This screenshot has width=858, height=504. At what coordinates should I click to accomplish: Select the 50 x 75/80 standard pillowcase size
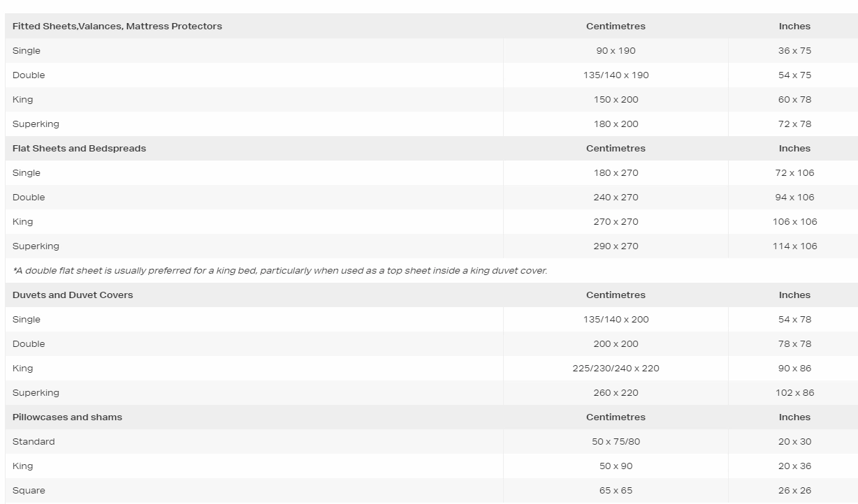616,441
